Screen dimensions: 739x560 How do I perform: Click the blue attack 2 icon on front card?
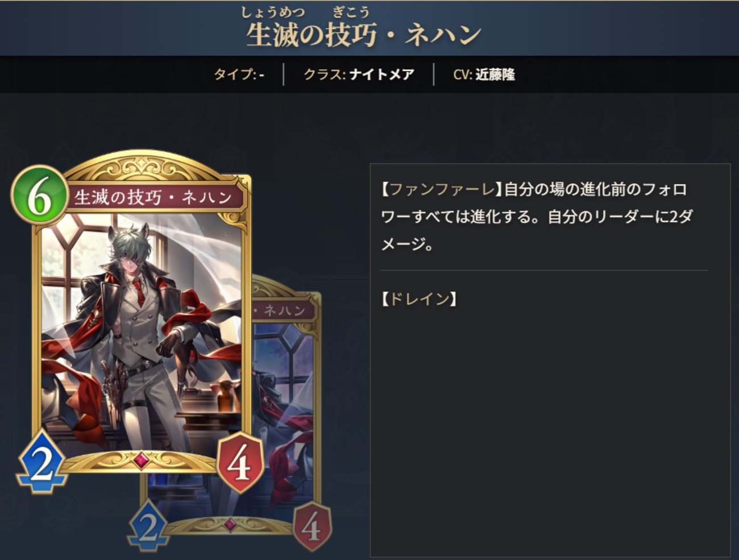pyautogui.click(x=41, y=462)
